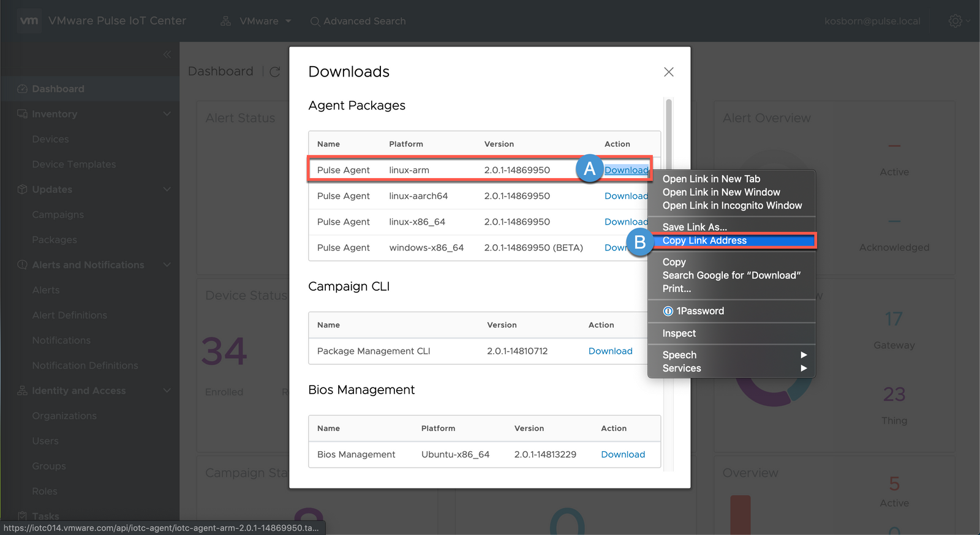Click the Updates box icon
This screenshot has height=535, width=980.
tap(23, 189)
